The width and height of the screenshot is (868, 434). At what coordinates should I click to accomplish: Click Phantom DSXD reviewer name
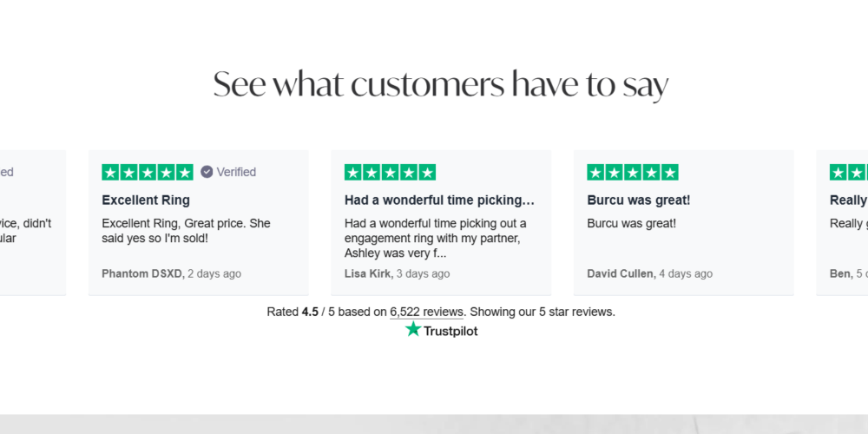142,273
